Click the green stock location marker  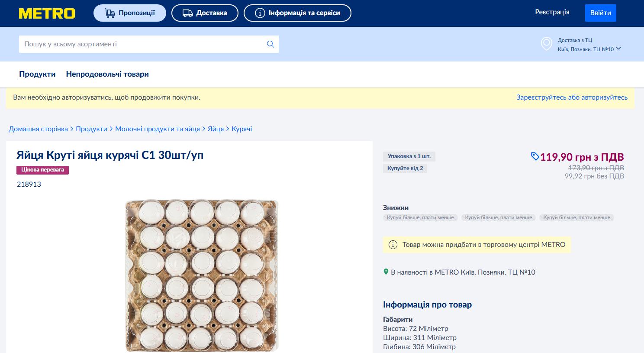click(386, 272)
